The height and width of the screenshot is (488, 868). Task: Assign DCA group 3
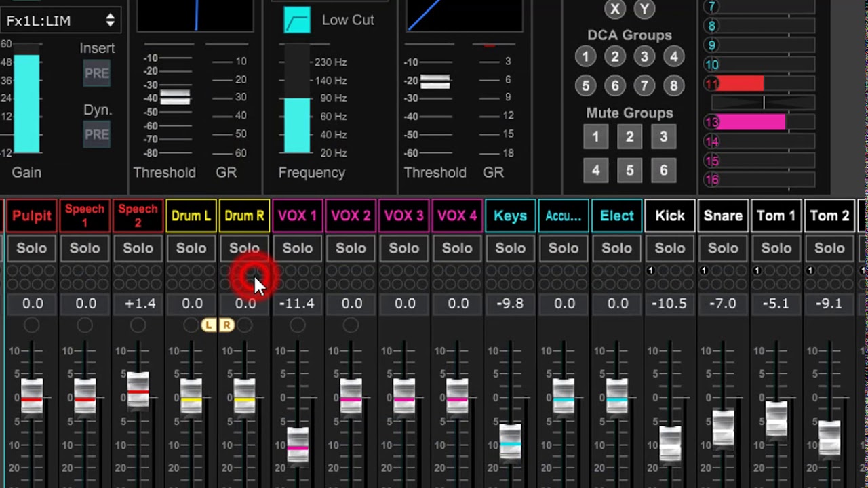tap(644, 57)
